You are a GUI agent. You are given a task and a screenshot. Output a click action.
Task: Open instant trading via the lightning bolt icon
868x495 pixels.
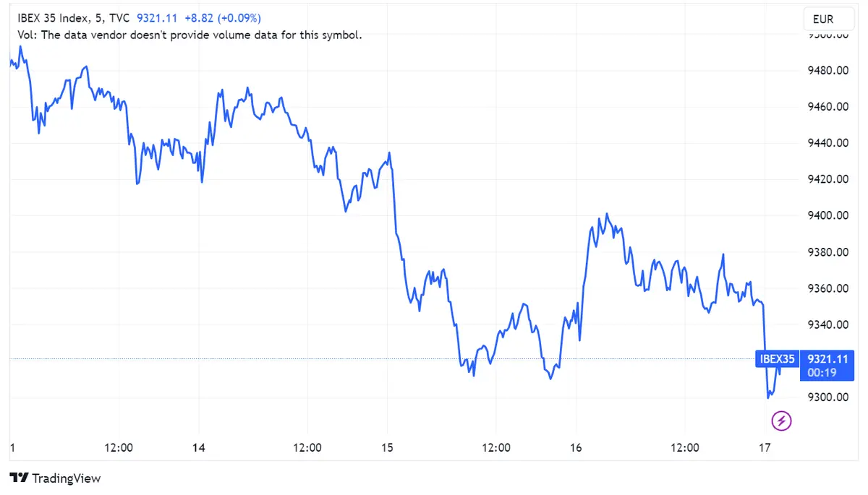click(x=781, y=421)
